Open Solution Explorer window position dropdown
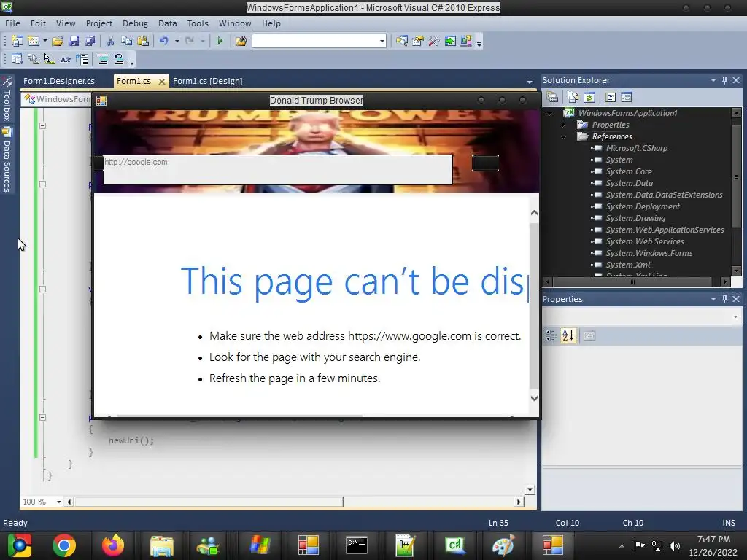The image size is (747, 560). coord(713,80)
